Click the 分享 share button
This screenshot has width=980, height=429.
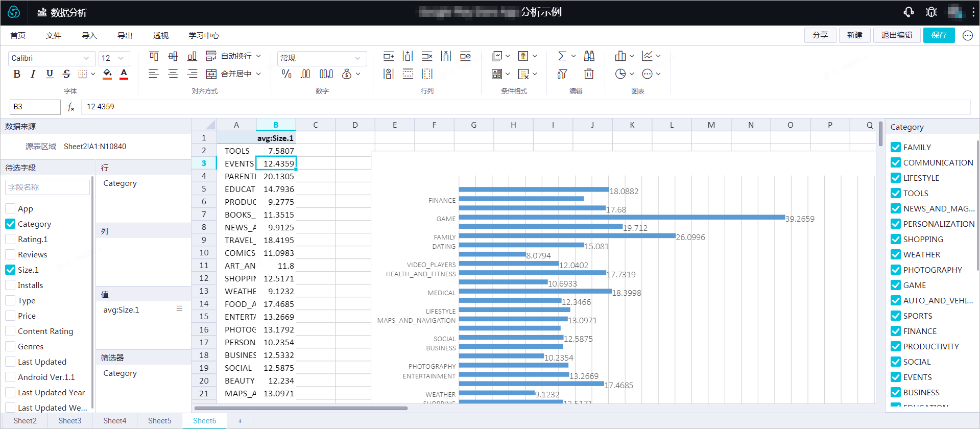click(x=820, y=35)
